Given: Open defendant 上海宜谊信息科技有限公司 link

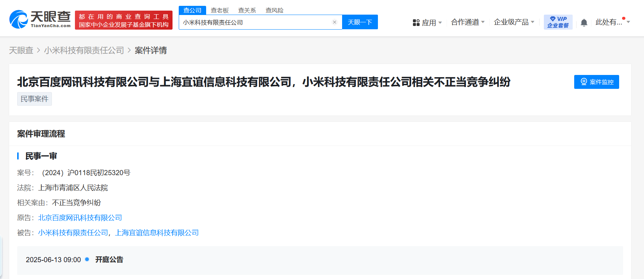Looking at the screenshot, I should (157, 233).
